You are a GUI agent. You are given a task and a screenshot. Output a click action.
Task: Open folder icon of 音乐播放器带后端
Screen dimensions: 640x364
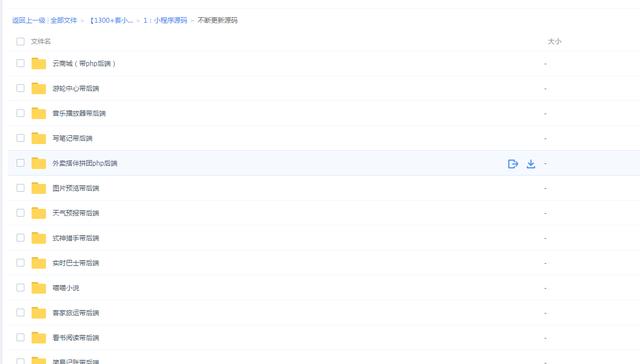coord(39,113)
